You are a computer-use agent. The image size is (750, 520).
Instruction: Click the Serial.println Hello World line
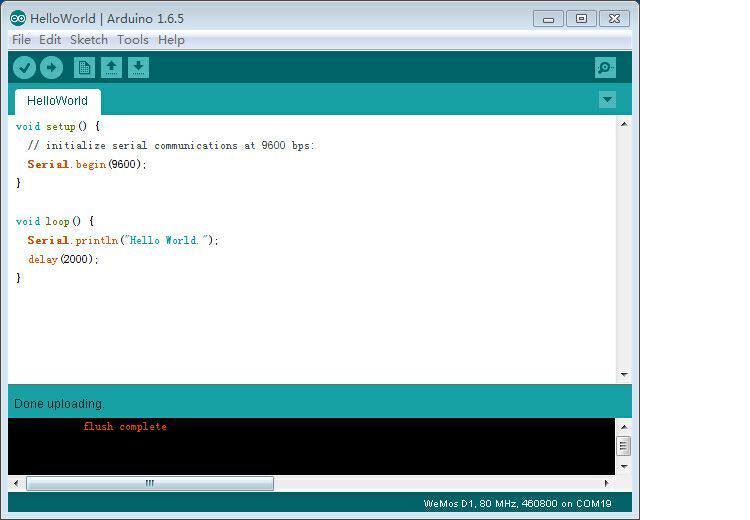click(x=123, y=240)
